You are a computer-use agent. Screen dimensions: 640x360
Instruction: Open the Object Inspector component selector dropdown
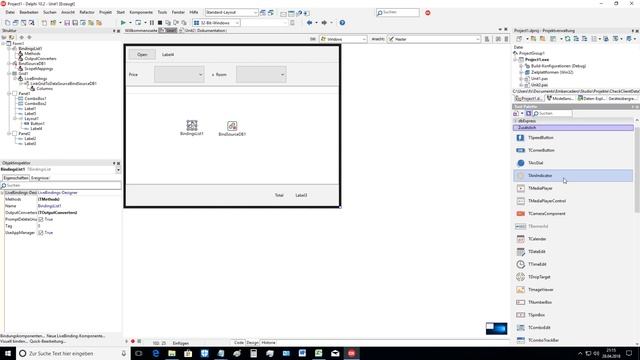click(118, 169)
